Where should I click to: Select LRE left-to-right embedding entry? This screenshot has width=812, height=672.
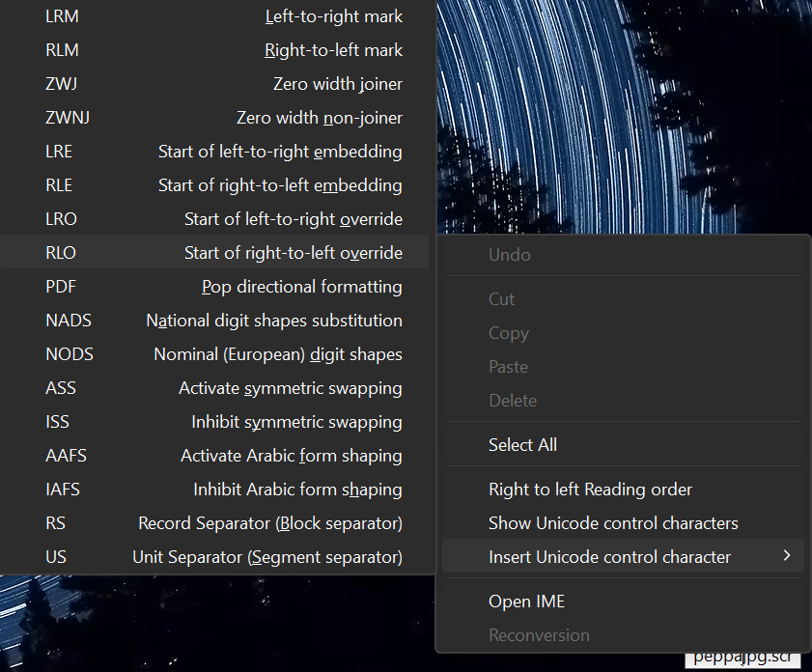point(222,152)
